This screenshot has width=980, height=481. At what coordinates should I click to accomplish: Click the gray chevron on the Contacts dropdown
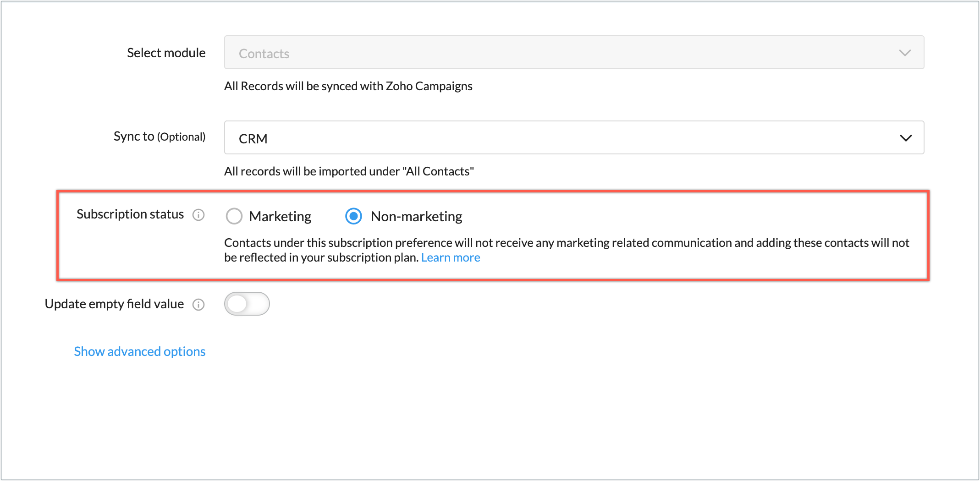[905, 53]
